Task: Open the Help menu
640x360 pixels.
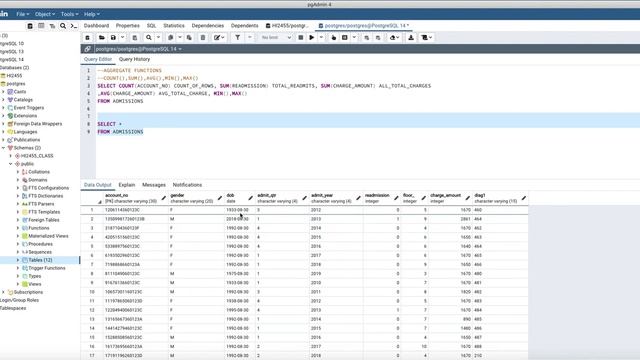Action: [91, 14]
